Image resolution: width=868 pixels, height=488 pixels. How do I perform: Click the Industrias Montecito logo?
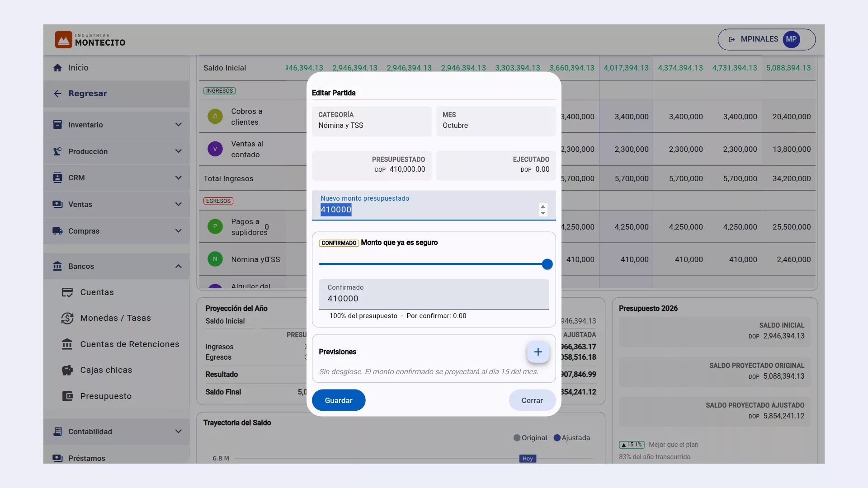coord(90,40)
